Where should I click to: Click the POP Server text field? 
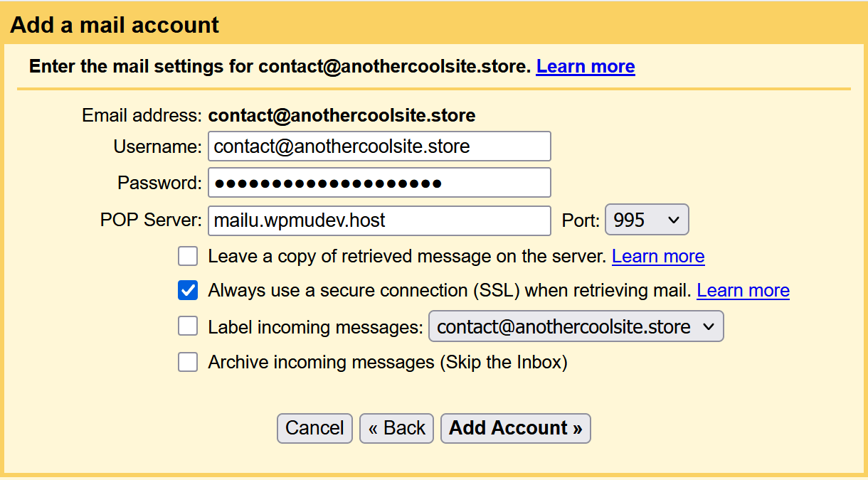click(x=379, y=220)
